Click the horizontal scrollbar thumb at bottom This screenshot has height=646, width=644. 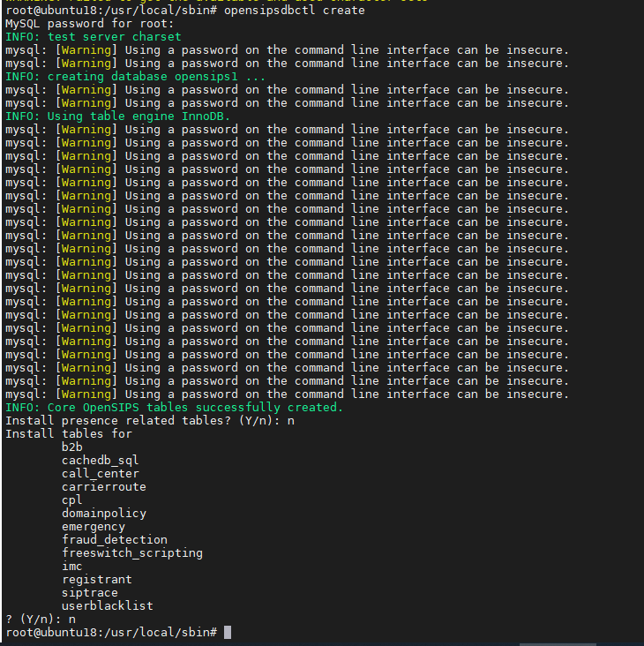click(x=569, y=642)
